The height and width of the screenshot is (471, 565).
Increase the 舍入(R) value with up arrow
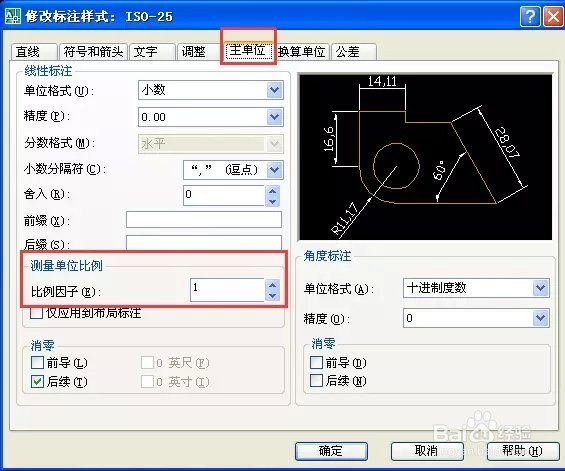point(273,191)
